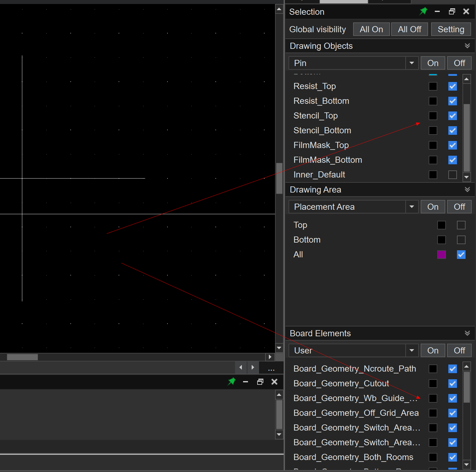
Task: Turn all global visibility off
Action: pyautogui.click(x=409, y=29)
